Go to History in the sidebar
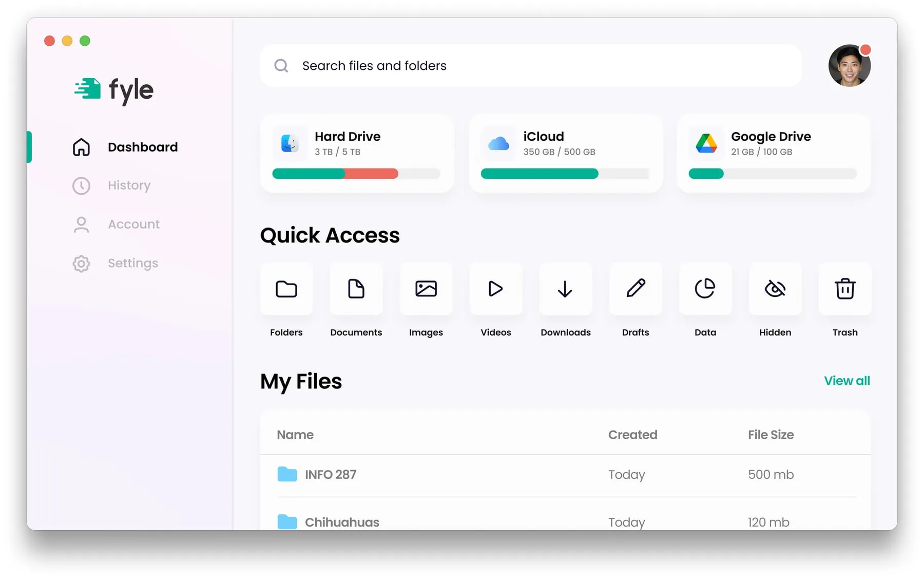924x579 pixels. (x=129, y=185)
